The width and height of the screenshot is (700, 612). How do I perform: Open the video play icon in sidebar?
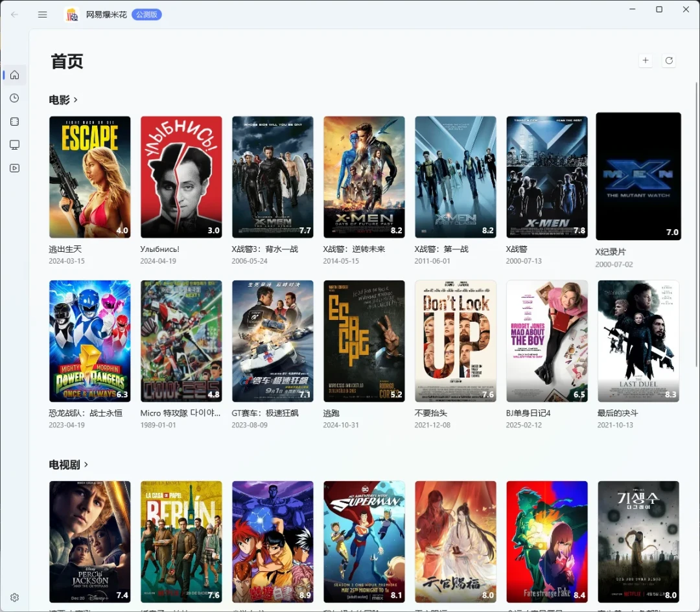pyautogui.click(x=14, y=168)
